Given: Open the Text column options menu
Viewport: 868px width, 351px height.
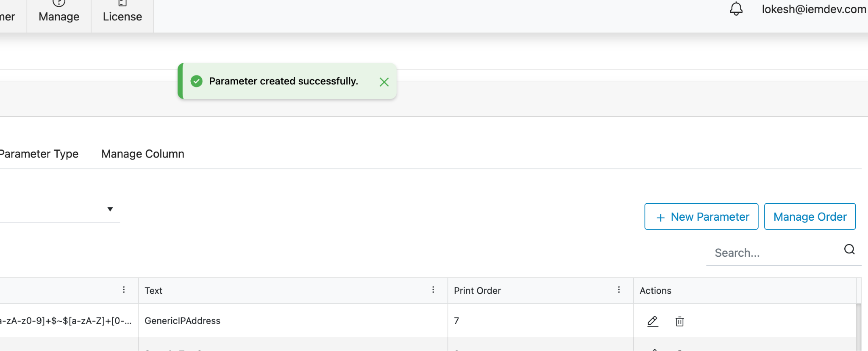Looking at the screenshot, I should point(433,290).
